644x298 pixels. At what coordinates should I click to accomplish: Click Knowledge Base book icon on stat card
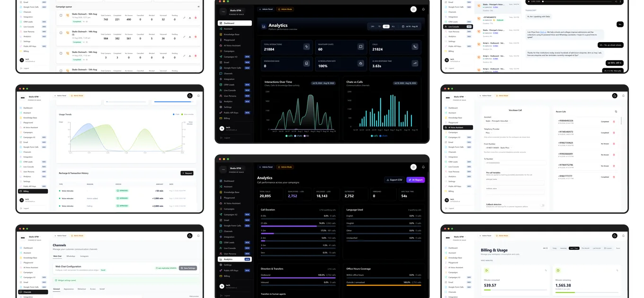(x=307, y=63)
